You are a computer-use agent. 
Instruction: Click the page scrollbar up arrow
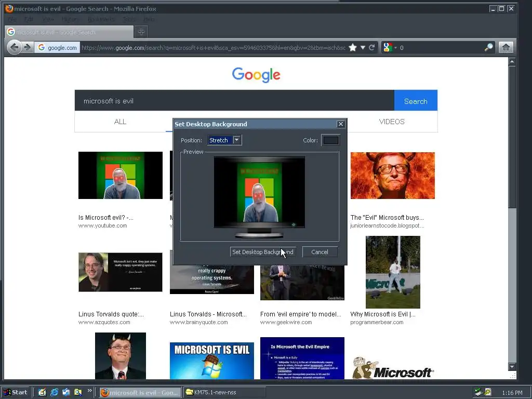pos(512,62)
